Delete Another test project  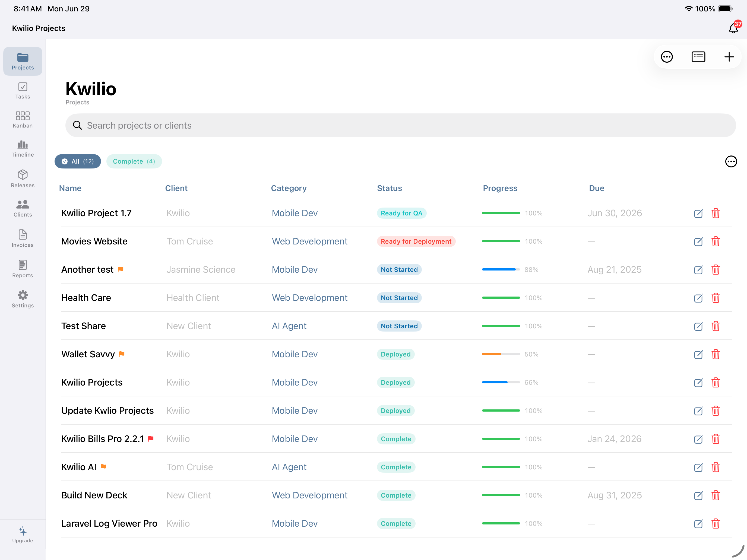click(x=716, y=270)
